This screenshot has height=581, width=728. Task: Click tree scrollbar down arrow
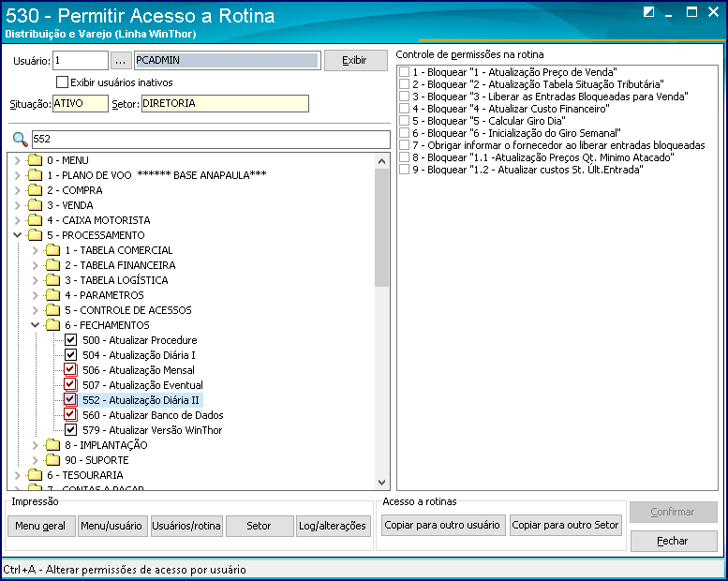tap(381, 482)
